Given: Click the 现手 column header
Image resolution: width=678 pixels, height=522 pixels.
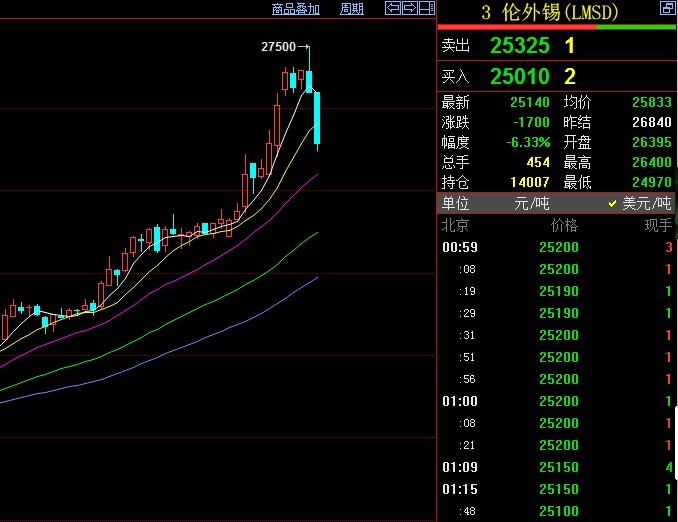Looking at the screenshot, I should tap(658, 226).
